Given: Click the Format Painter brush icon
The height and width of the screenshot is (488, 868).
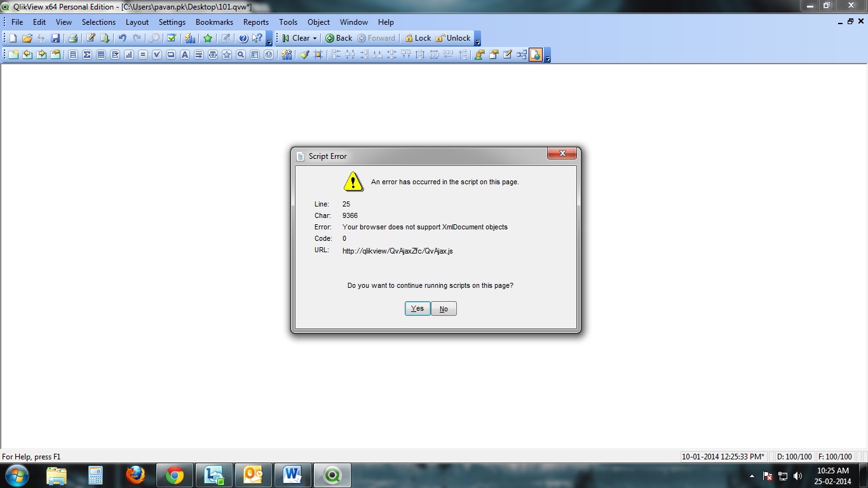Looking at the screenshot, I should click(x=304, y=55).
